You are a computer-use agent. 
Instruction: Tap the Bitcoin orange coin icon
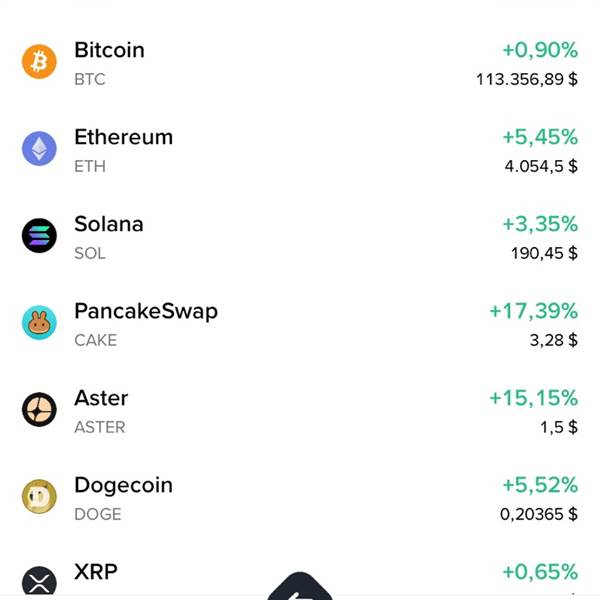tap(40, 63)
